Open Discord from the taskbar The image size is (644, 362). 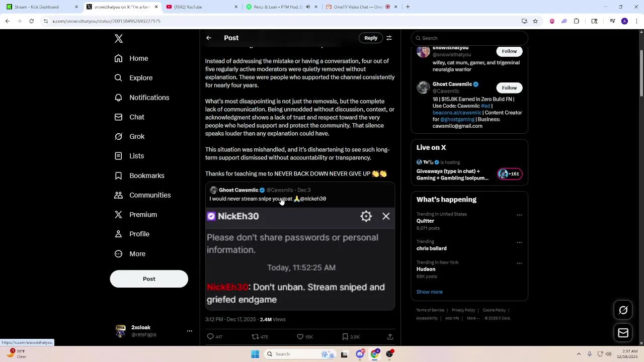[x=360, y=354]
